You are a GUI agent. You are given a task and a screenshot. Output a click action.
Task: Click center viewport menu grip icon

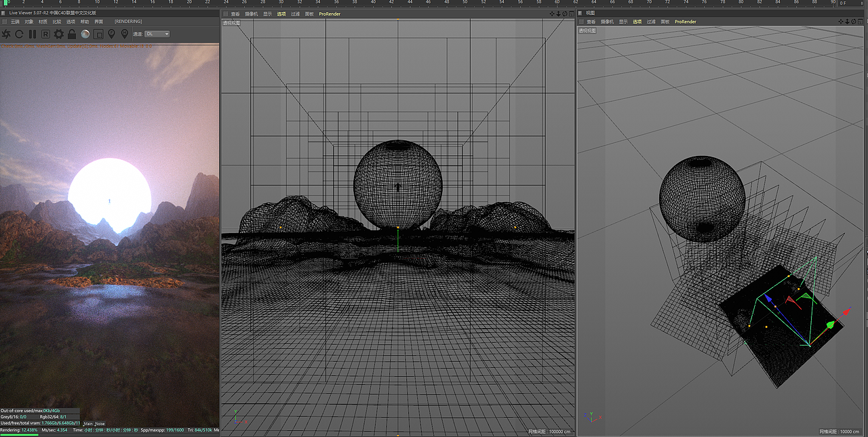(225, 14)
